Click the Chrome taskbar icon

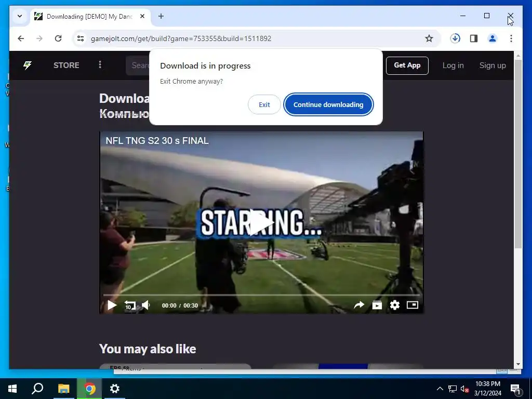pyautogui.click(x=89, y=389)
